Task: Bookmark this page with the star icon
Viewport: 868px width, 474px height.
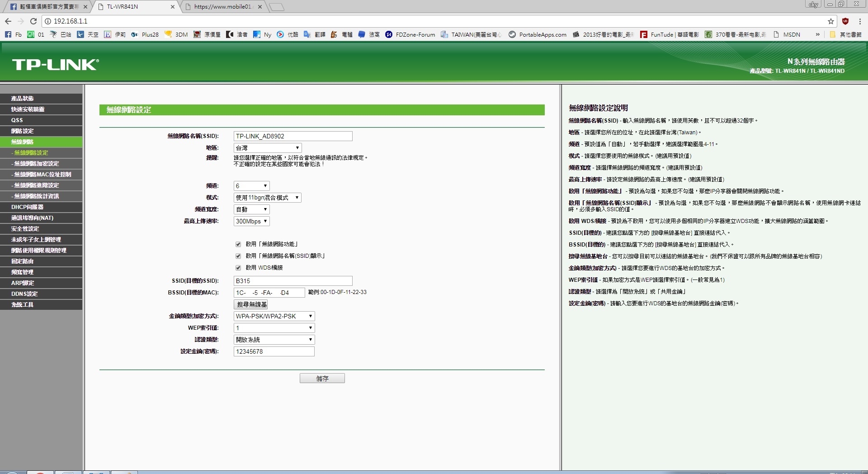Action: 831,21
